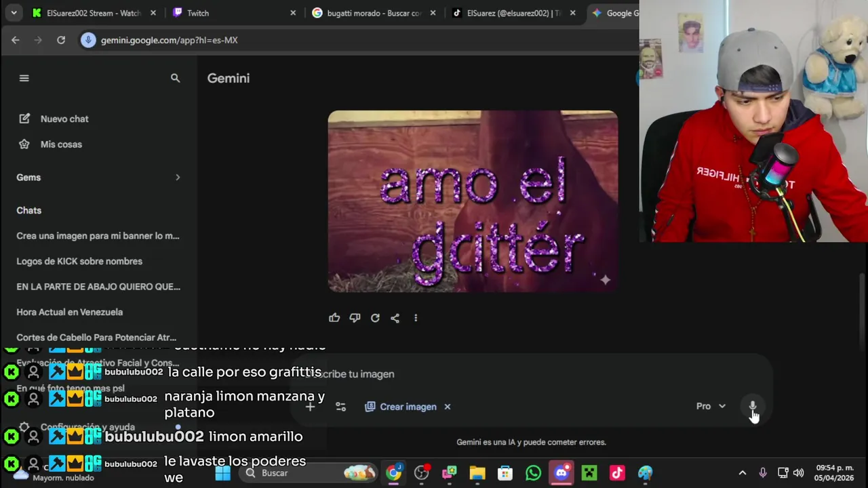Open the tools sliders icon in prompt bar
The height and width of the screenshot is (488, 868).
pyautogui.click(x=341, y=407)
